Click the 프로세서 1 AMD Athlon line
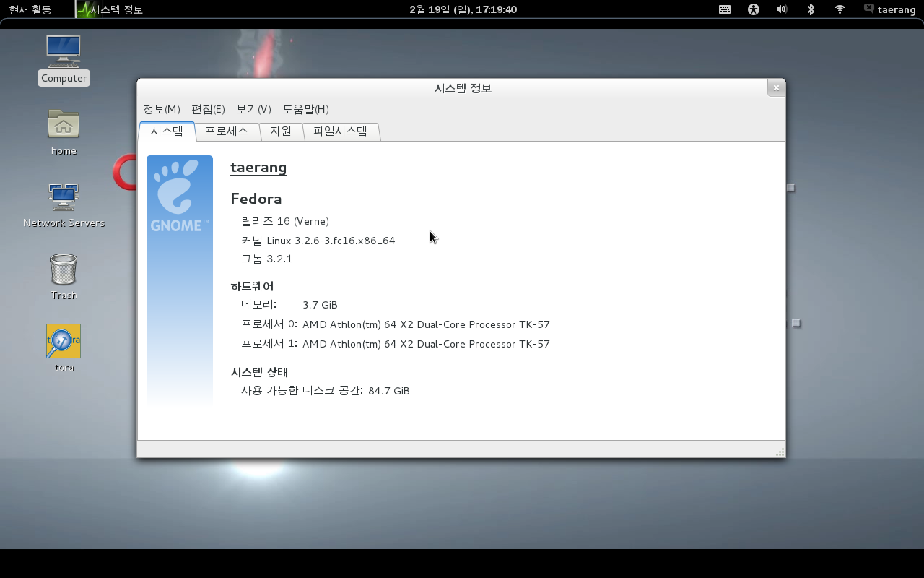The image size is (924, 578). click(396, 344)
